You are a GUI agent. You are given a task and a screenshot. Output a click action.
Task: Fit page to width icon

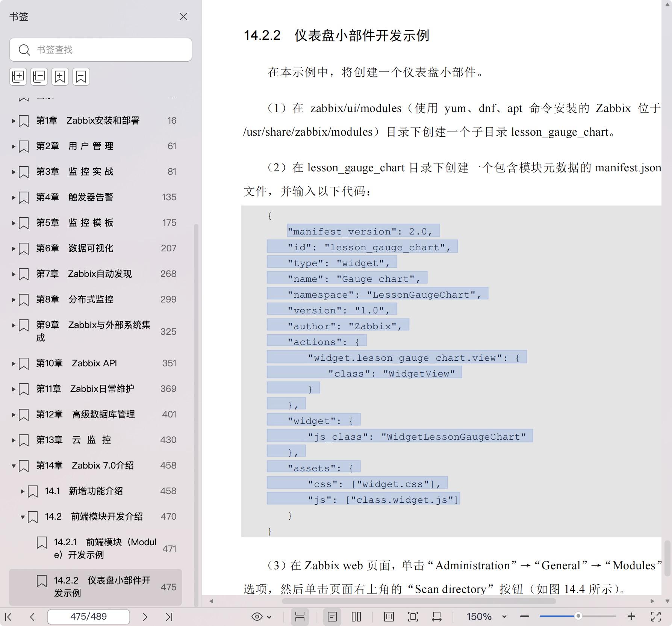pos(437,617)
